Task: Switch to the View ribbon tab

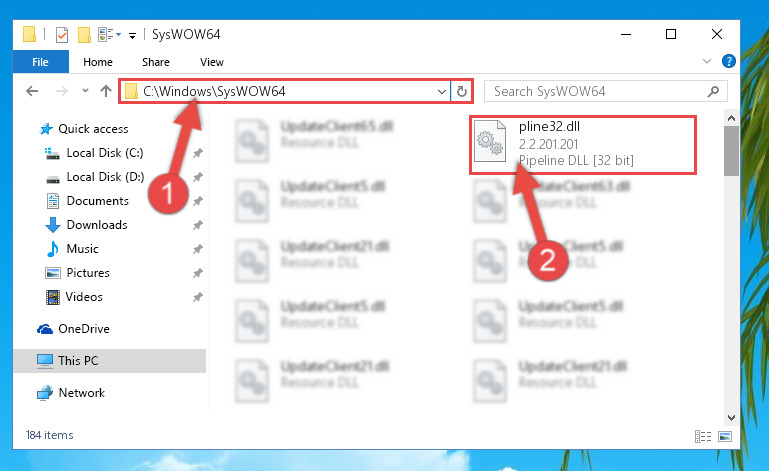Action: point(212,62)
